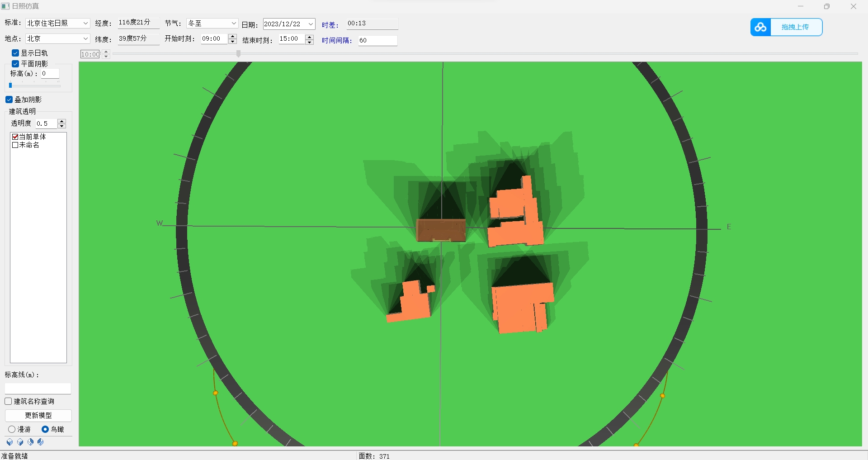868x460 pixels.
Task: Increase the 结束时刻 spinner value
Action: click(310, 37)
